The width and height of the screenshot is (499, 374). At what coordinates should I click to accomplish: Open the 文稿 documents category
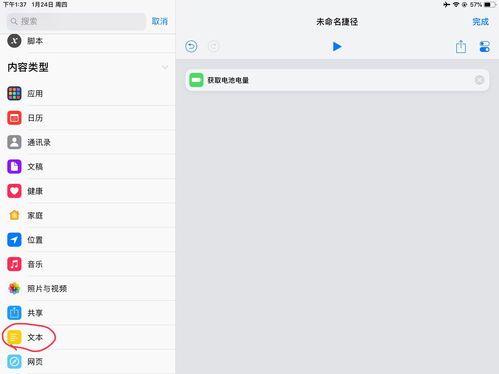(87, 167)
